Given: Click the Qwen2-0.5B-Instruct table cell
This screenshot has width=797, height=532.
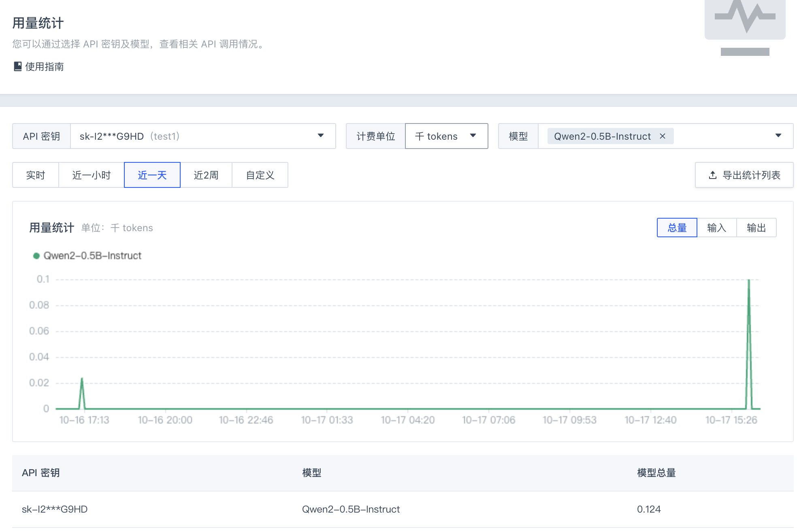Looking at the screenshot, I should 351,509.
